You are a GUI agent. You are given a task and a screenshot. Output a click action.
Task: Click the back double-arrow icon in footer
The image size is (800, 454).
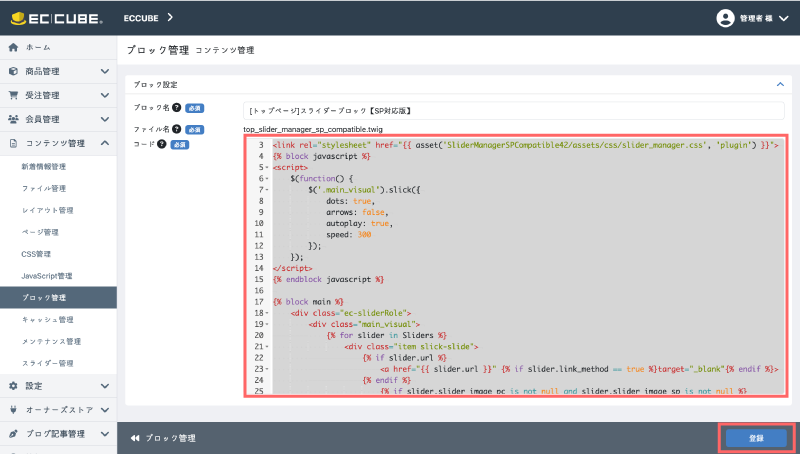point(135,438)
